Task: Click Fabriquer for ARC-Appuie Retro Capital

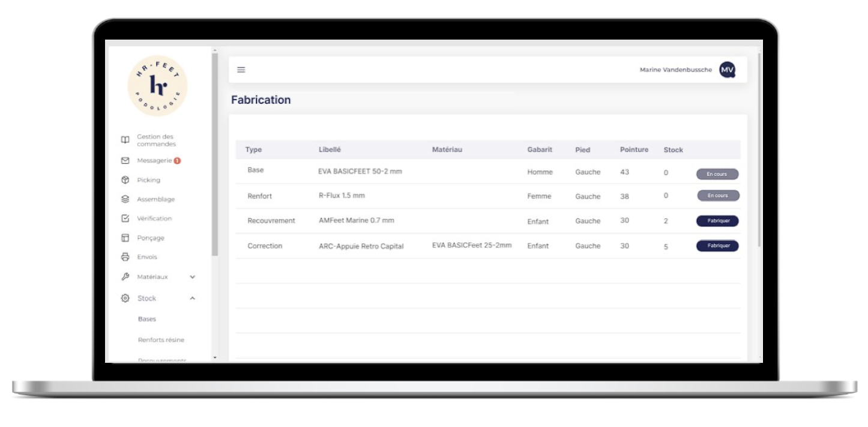Action: [717, 246]
